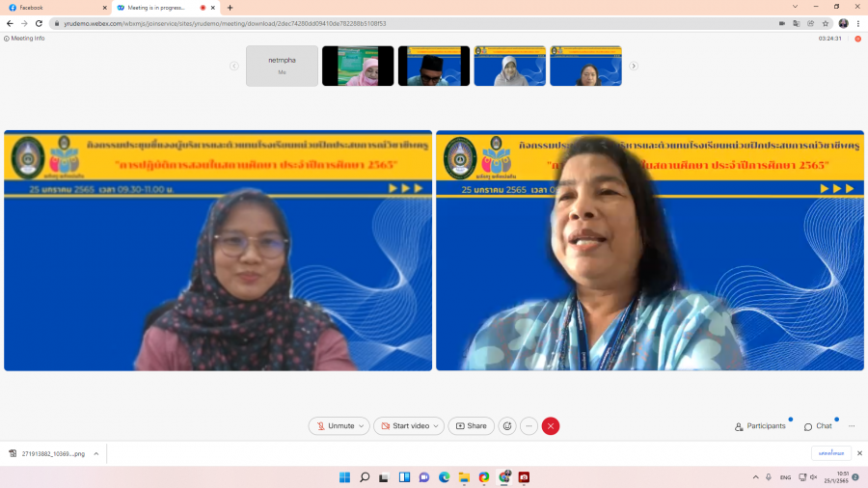Select the Meeting is in progress tab
The width and height of the screenshot is (868, 488).
pyautogui.click(x=159, y=8)
